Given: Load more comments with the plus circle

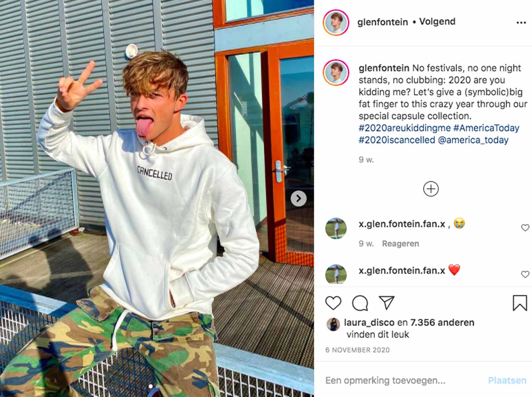Looking at the screenshot, I should click(431, 189).
